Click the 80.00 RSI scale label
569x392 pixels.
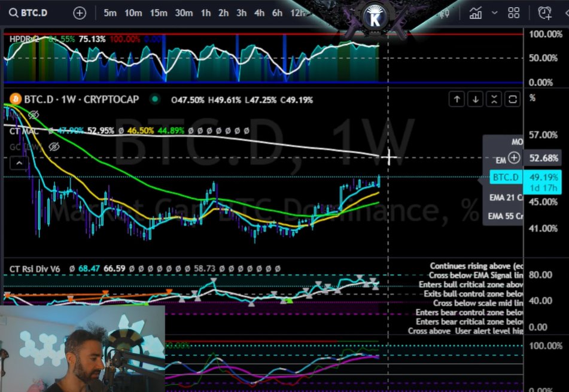540,275
